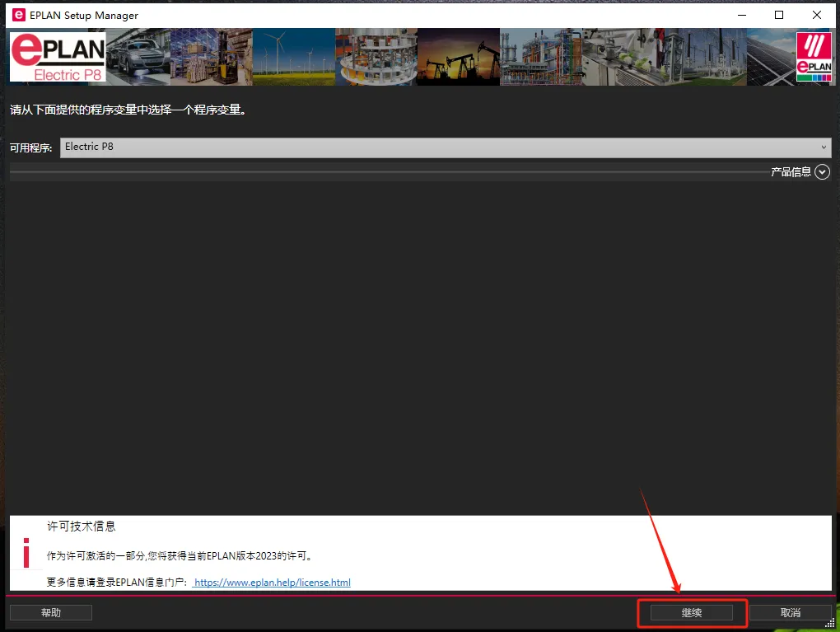
Task: Open the eplan.help license link
Action: (272, 583)
